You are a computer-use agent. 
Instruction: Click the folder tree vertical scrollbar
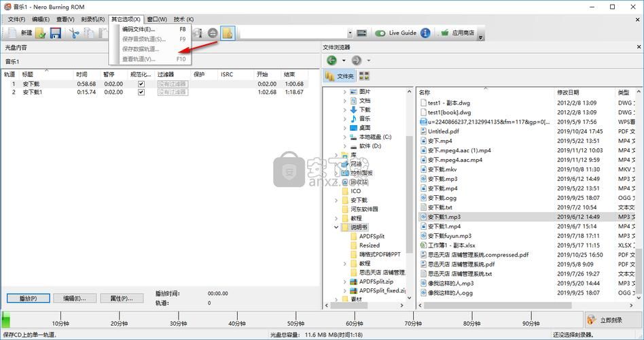[x=409, y=193]
